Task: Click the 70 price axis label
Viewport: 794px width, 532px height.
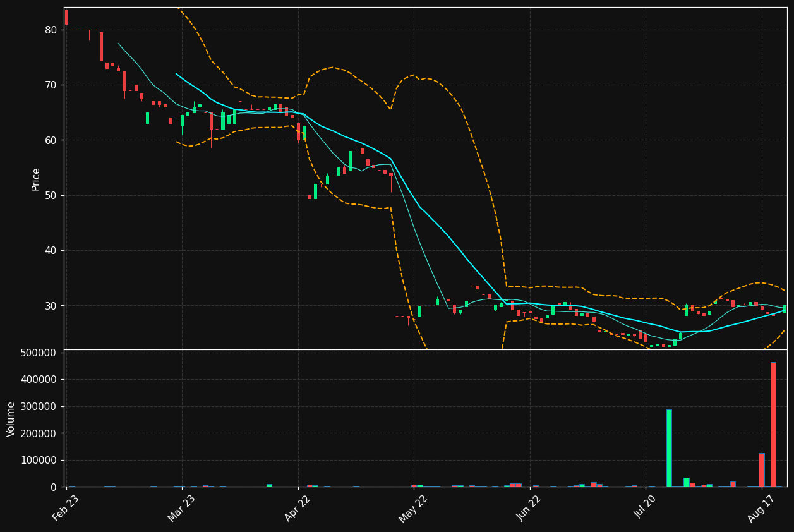Action: pyautogui.click(x=51, y=85)
